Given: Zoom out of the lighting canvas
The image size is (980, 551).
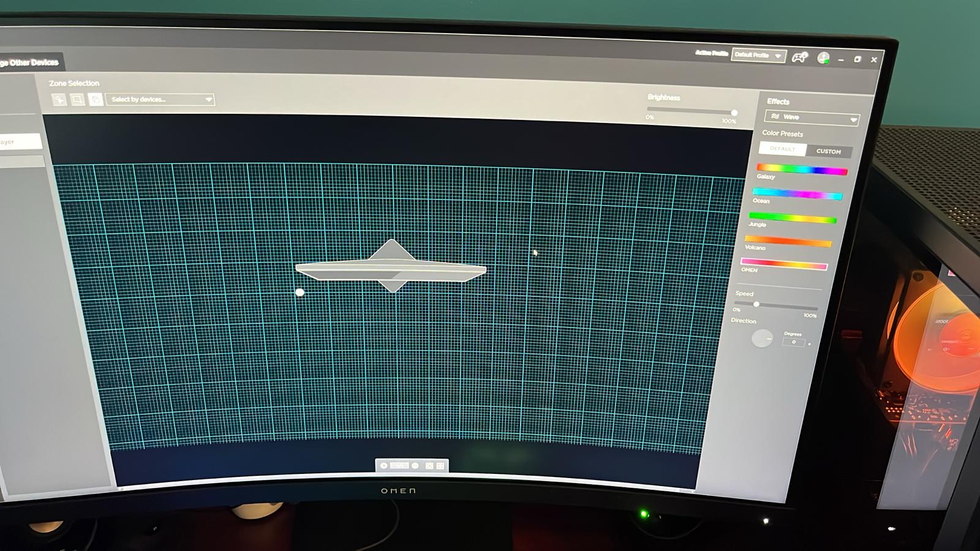Looking at the screenshot, I should click(x=415, y=466).
